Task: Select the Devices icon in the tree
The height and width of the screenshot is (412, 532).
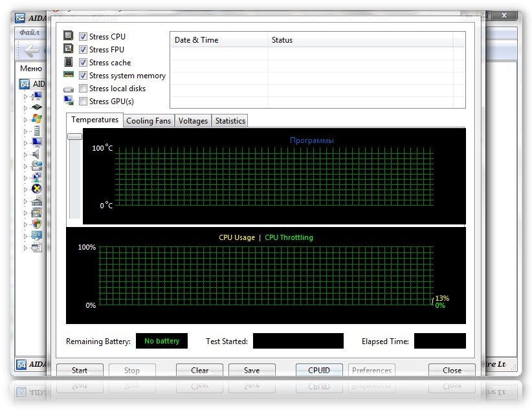Action: coord(37,201)
